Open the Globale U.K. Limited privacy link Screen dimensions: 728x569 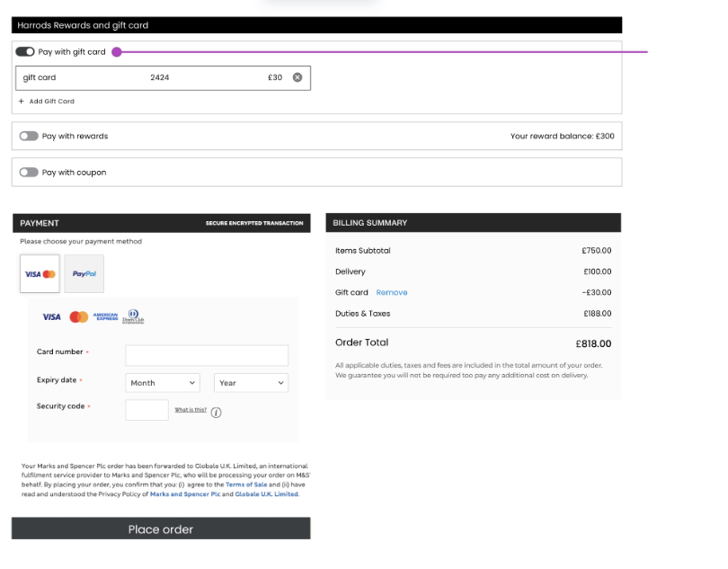tap(266, 494)
